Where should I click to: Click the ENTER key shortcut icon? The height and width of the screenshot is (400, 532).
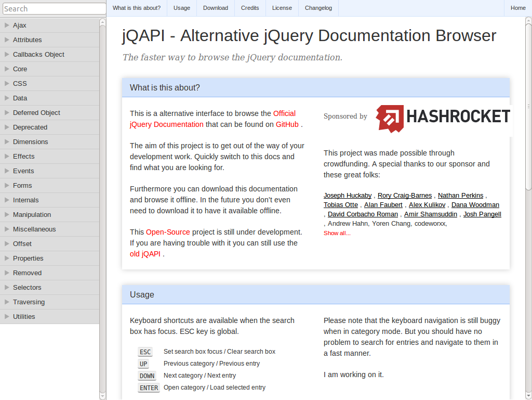(148, 388)
